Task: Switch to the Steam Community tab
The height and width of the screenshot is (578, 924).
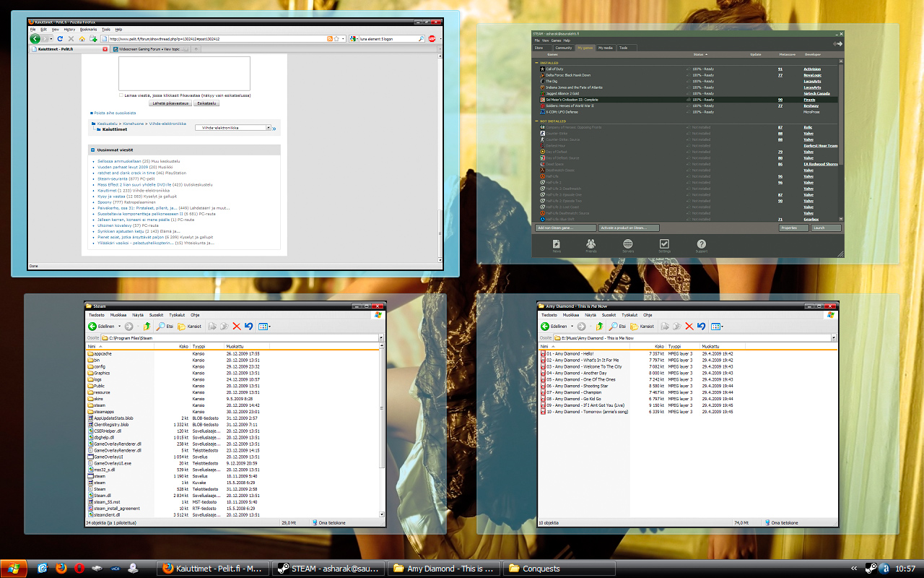Action: [x=564, y=48]
